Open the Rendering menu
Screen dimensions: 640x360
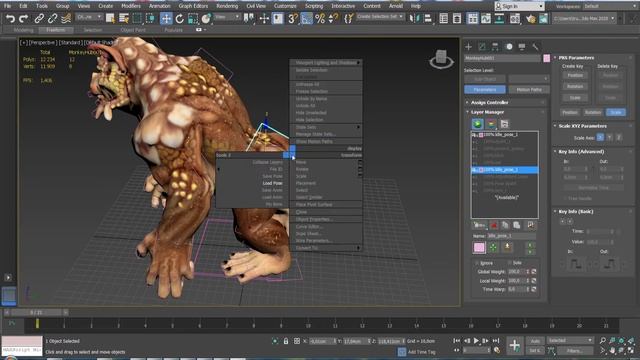227,6
